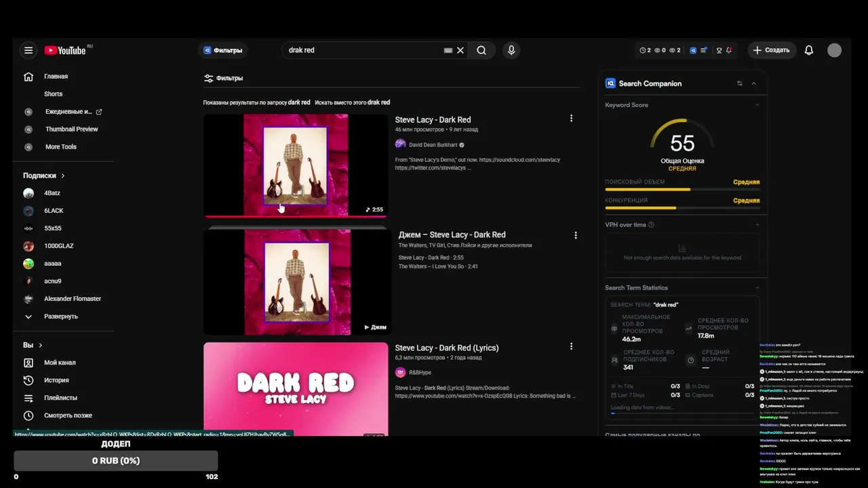Image resolution: width=868 pixels, height=488 pixels.
Task: Open the R&BHype channel link
Action: coord(420,372)
